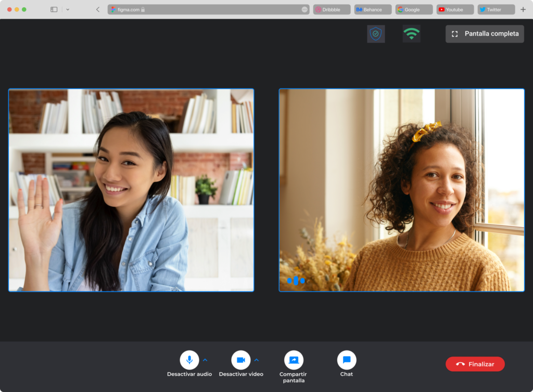This screenshot has width=533, height=392.
Task: Select the video of the curly-haired woman
Action: point(402,190)
